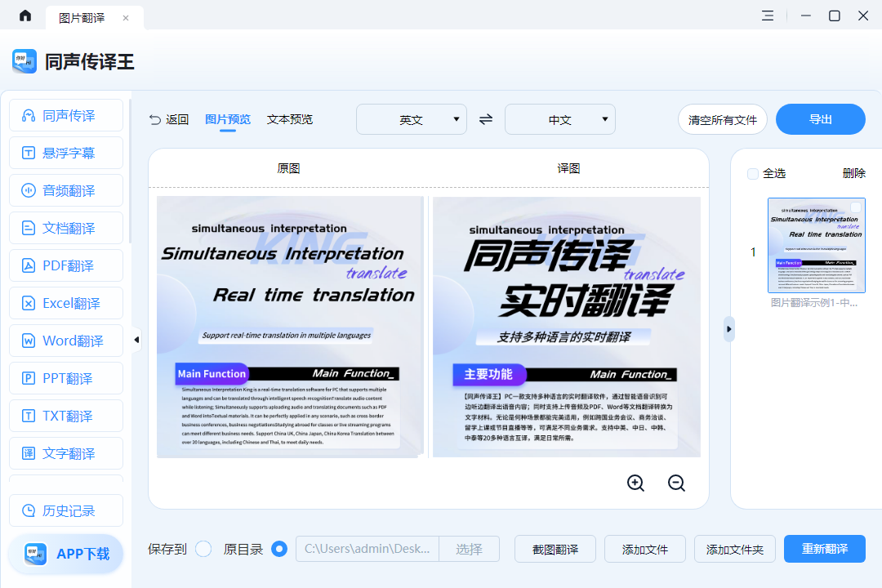This screenshot has height=588, width=882.
Task: Select the 图片翻译示例1 thumbnail
Action: coord(816,245)
